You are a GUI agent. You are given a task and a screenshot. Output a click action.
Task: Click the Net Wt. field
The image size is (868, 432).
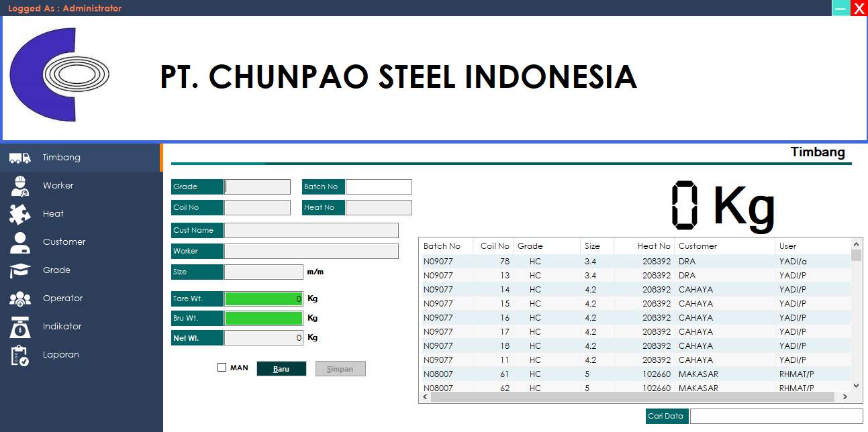click(264, 338)
